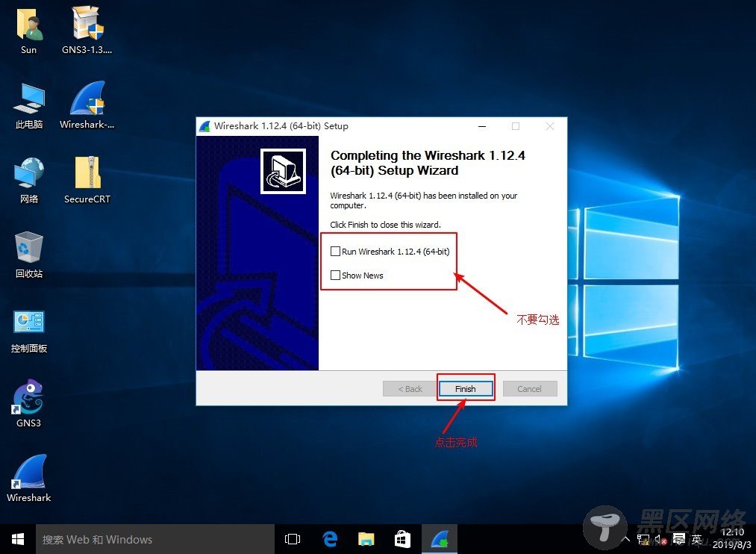The width and height of the screenshot is (756, 554).
Task: Click the installer graphic icon in the wizard
Action: click(x=283, y=171)
